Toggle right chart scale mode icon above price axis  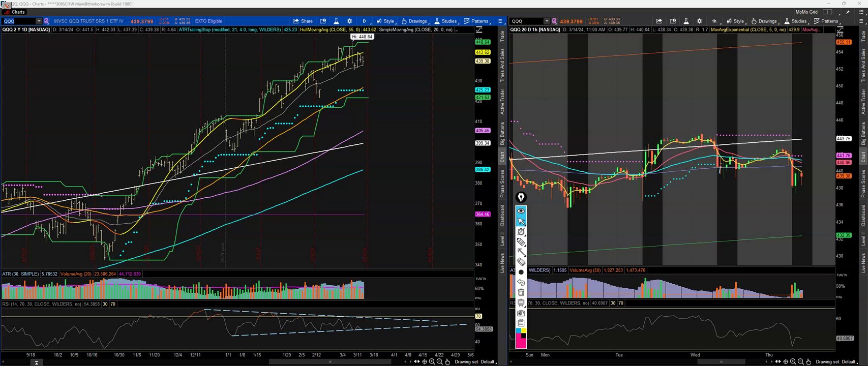[841, 30]
